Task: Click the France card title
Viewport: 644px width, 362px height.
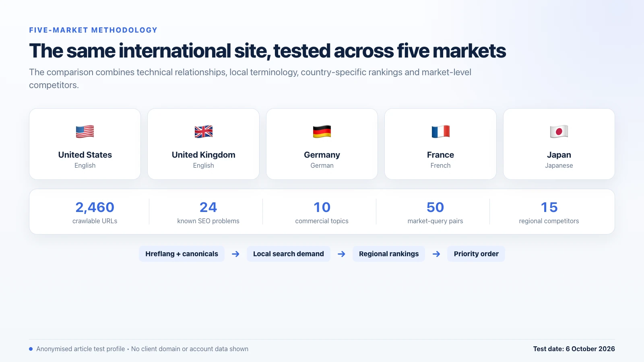Action: click(x=441, y=155)
